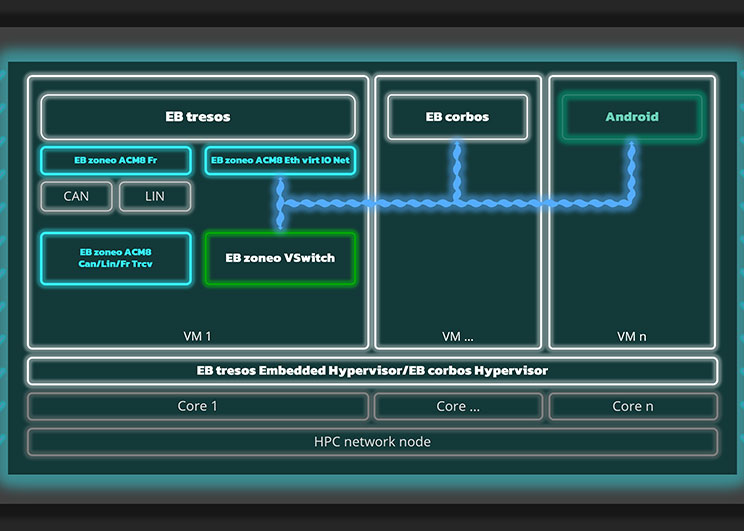744x531 pixels.
Task: Click the VM n label
Action: pos(632,336)
